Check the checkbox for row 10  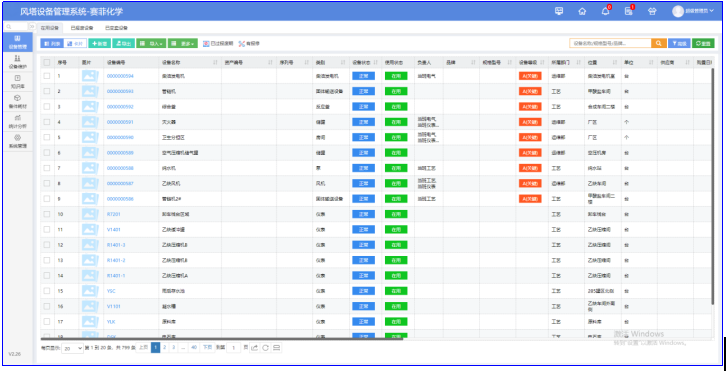point(47,214)
